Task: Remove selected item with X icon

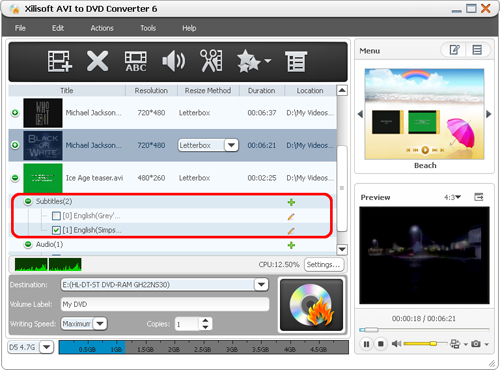Action: point(97,61)
